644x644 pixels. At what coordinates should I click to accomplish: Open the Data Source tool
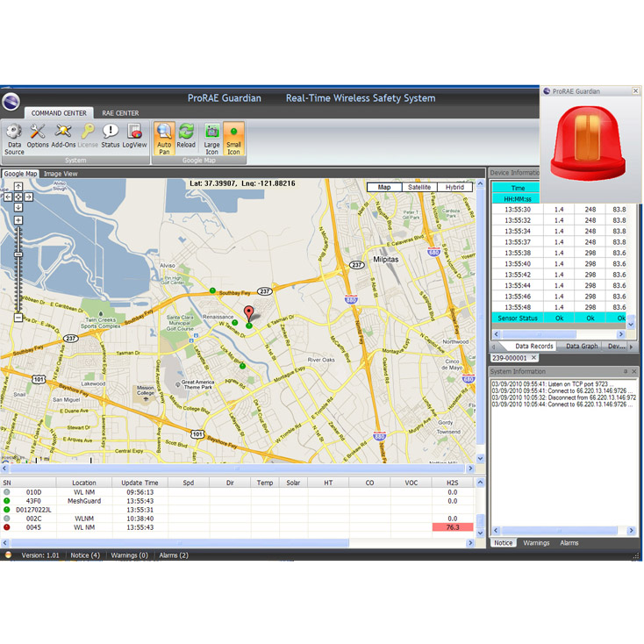[x=14, y=140]
